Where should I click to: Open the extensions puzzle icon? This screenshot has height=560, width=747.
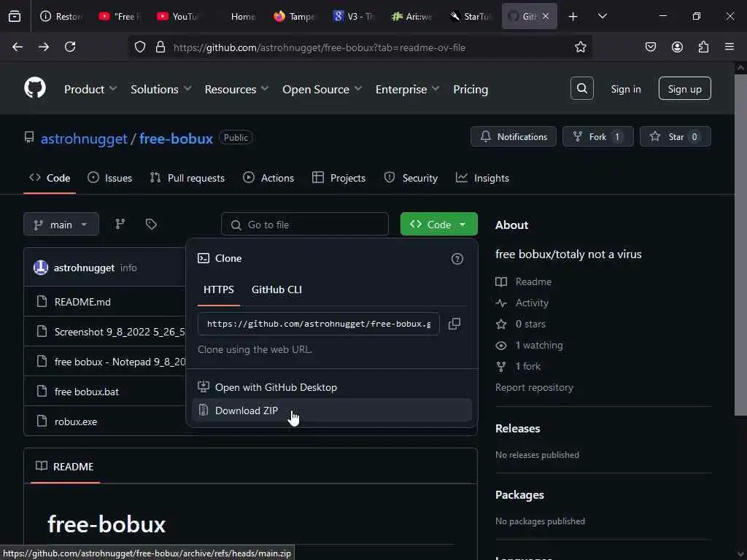click(x=703, y=47)
